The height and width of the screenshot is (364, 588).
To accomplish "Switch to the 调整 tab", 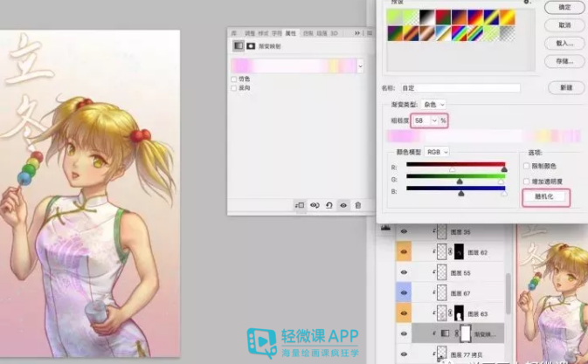I will coord(250,33).
